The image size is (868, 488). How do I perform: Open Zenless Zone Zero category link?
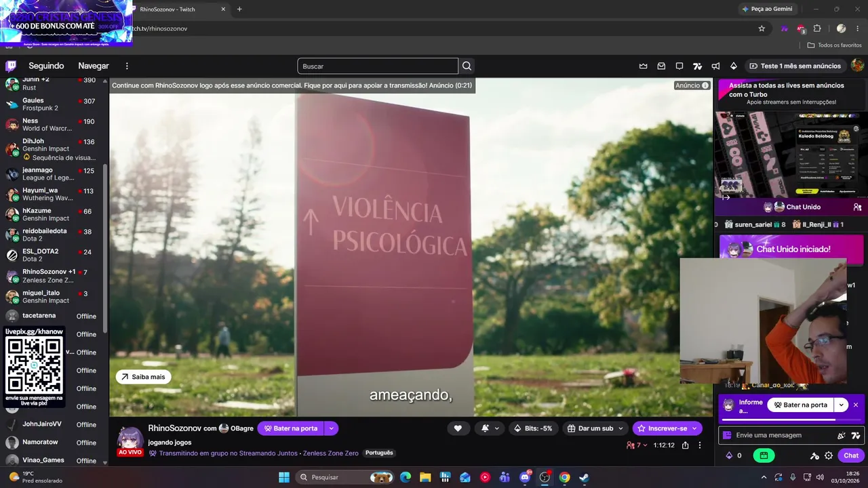pyautogui.click(x=330, y=453)
